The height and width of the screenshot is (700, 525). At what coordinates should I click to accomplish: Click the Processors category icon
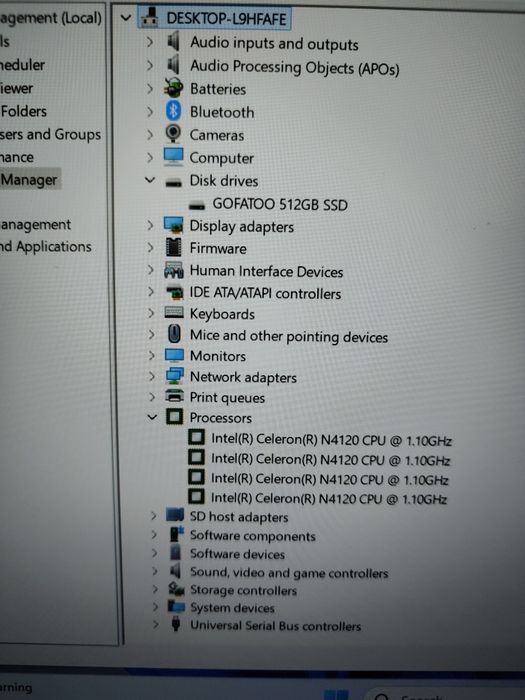click(x=175, y=417)
